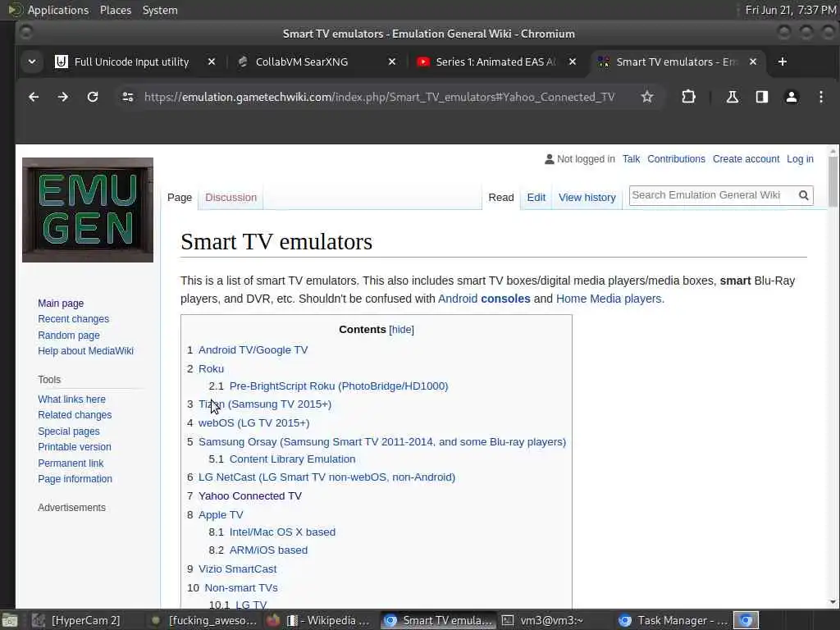The image size is (840, 630).
Task: Jump to Samsung Orsay section
Action: 382,441
